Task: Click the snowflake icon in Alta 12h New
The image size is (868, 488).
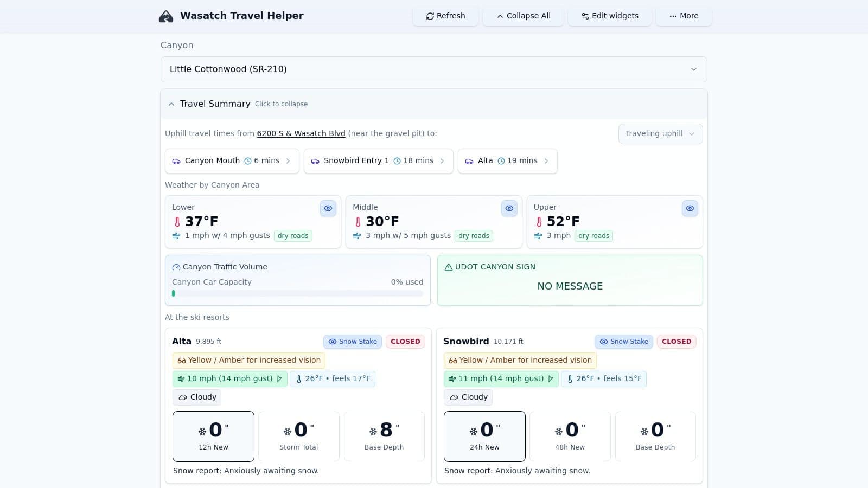Action: [x=202, y=432]
